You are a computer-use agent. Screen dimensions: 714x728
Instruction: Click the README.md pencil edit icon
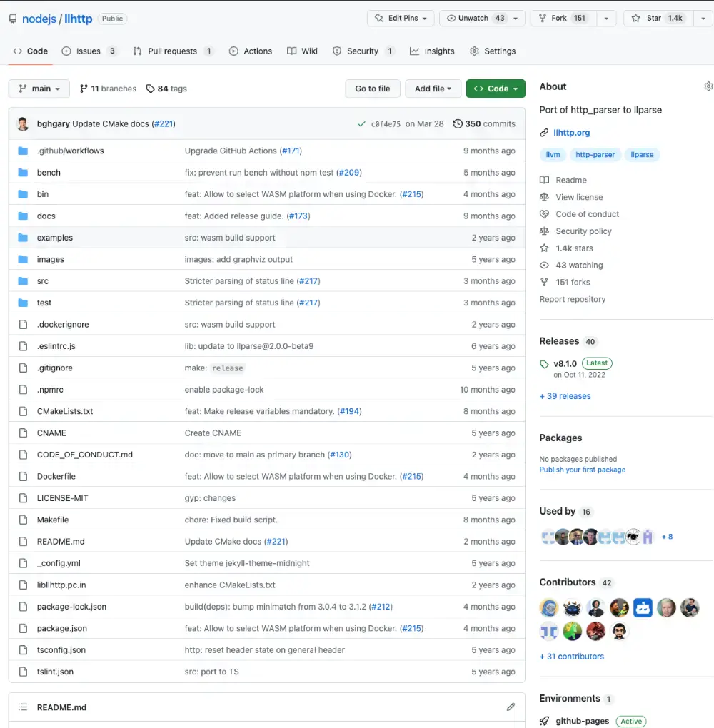click(511, 707)
